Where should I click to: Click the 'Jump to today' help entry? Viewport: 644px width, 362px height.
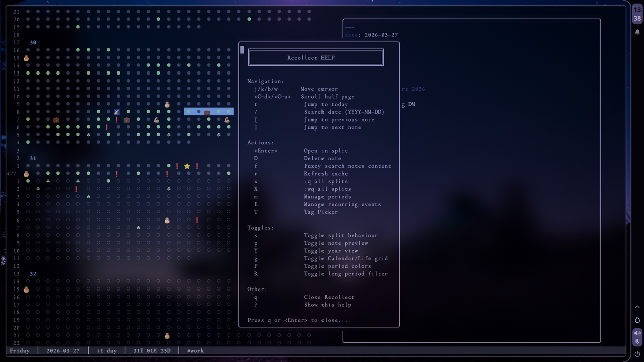pyautogui.click(x=326, y=104)
